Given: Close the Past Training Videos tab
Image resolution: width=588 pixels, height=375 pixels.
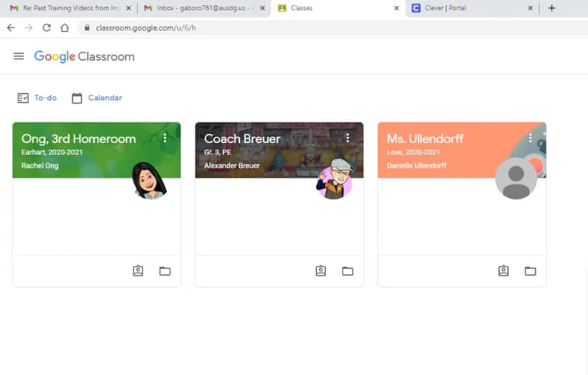Looking at the screenshot, I should tap(128, 8).
